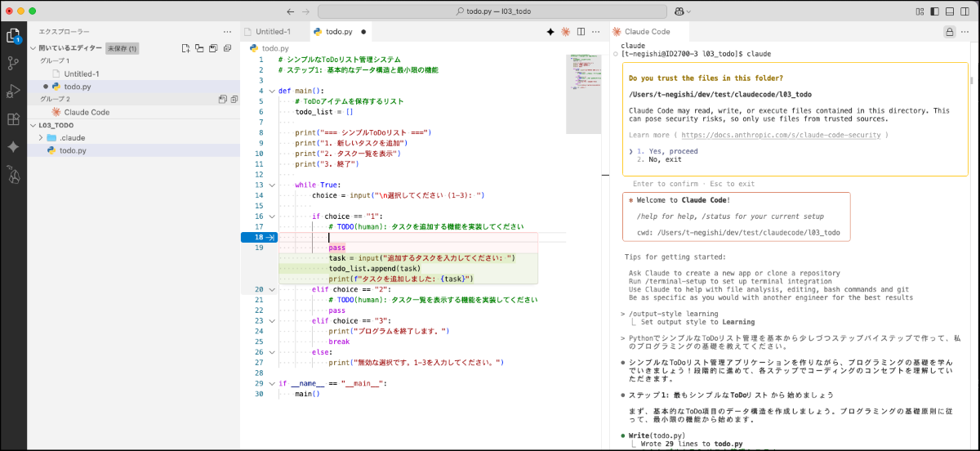The width and height of the screenshot is (980, 451).
Task: Click the split editor right icon
Action: 581,32
